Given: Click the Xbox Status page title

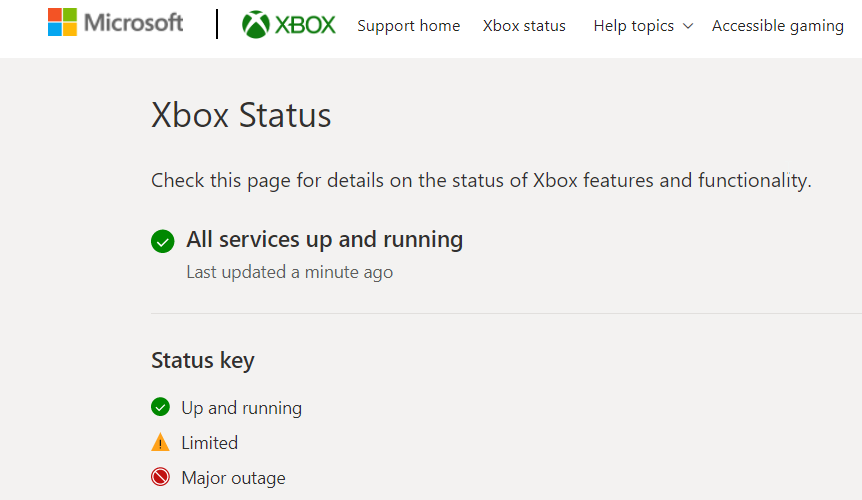Looking at the screenshot, I should [x=241, y=115].
